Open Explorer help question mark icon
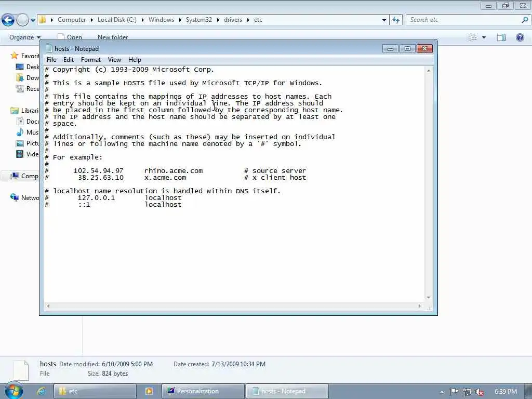 [x=520, y=37]
